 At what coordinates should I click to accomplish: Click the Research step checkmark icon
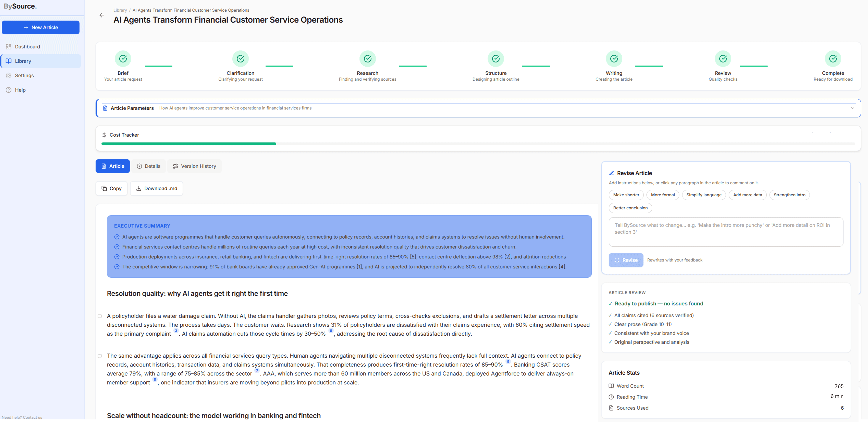pos(367,59)
